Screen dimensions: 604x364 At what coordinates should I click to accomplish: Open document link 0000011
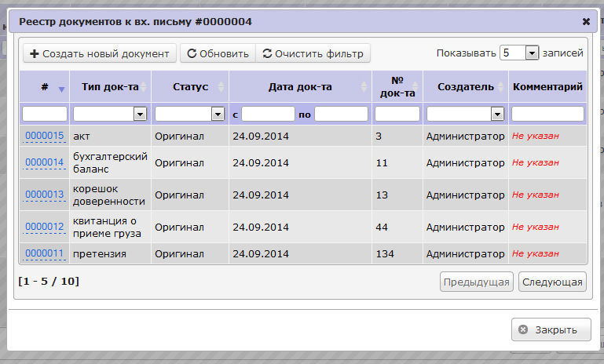click(x=44, y=253)
